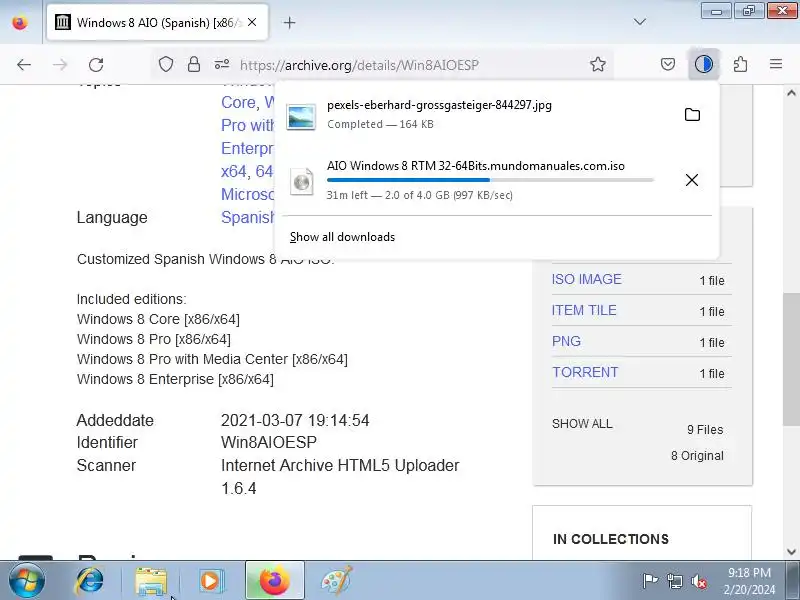Toggle the downloads panel button

pos(704,64)
